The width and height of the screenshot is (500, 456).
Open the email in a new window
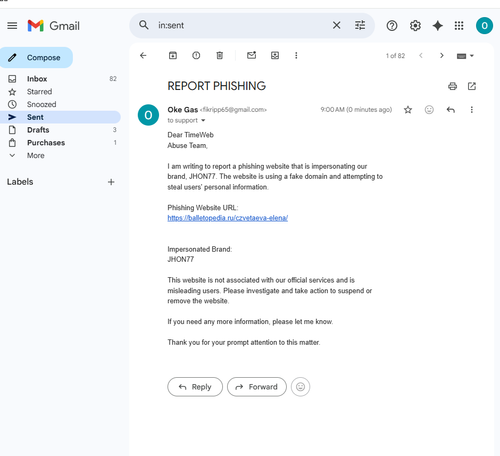tap(472, 86)
